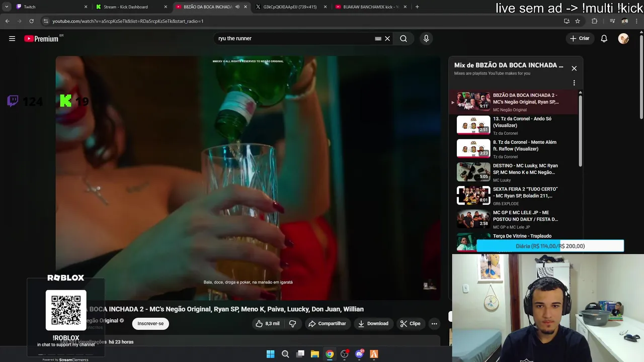The image size is (644, 362).
Task: Click the Download button
Action: 373,324
